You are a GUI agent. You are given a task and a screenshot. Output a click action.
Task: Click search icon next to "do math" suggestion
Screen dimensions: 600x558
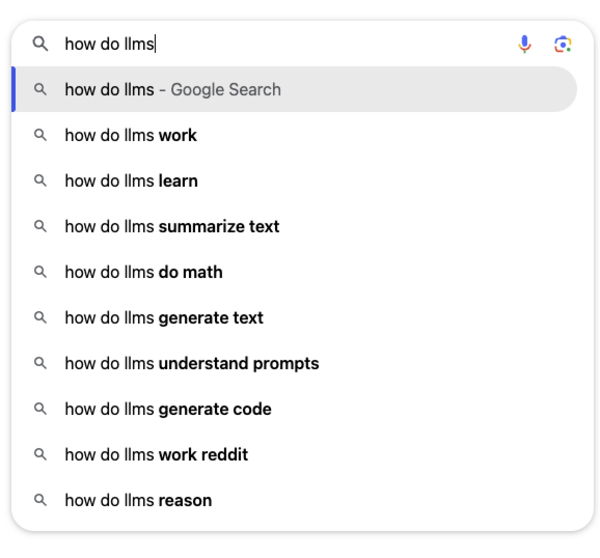[x=40, y=272]
